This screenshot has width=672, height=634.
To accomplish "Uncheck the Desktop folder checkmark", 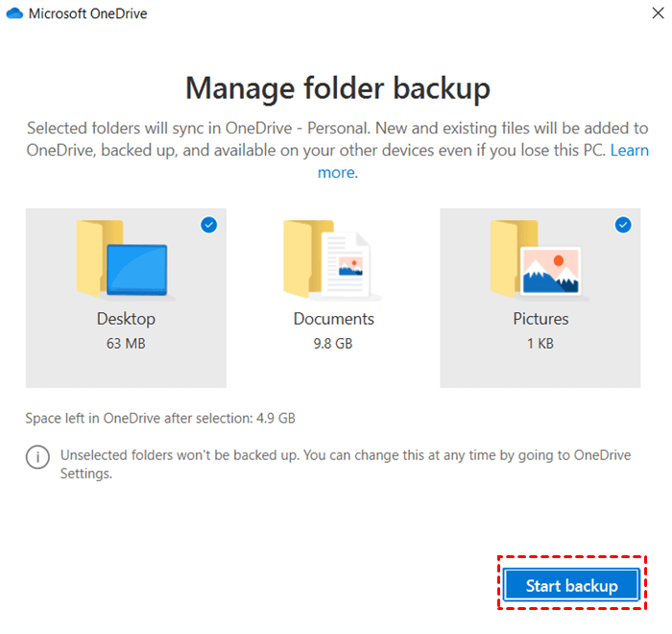I will point(208,225).
